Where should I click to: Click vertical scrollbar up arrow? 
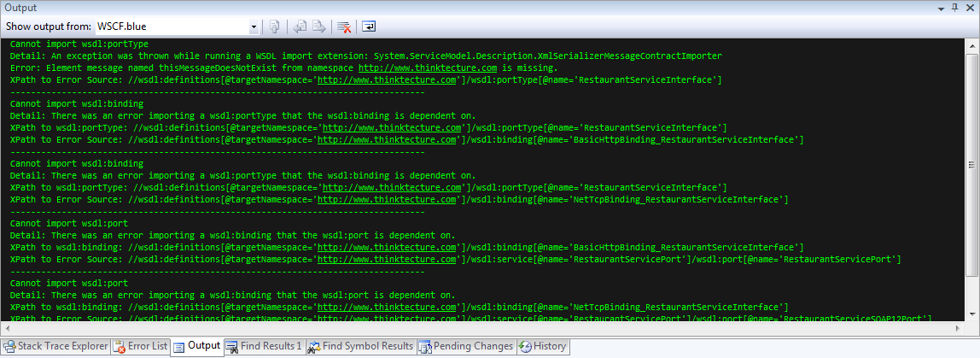click(x=971, y=45)
